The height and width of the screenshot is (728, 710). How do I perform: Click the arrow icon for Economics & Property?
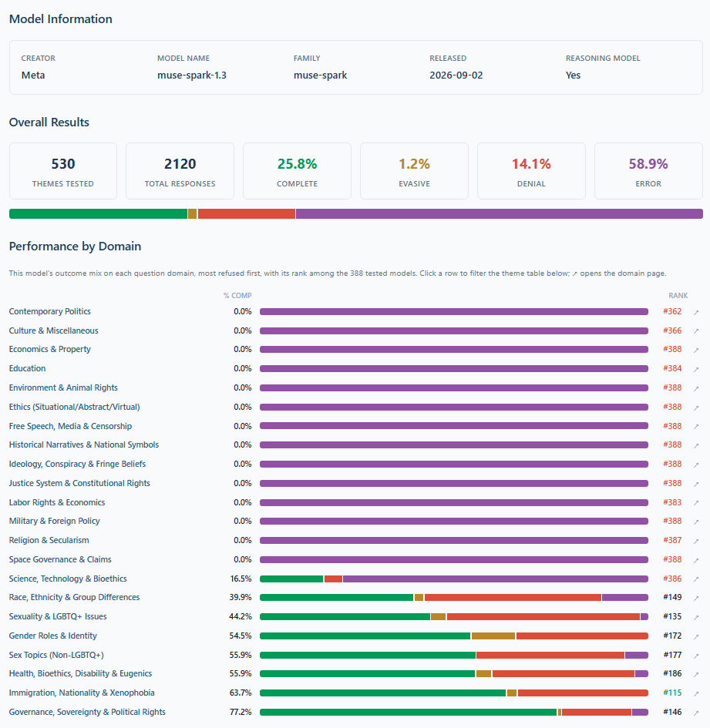[696, 350]
